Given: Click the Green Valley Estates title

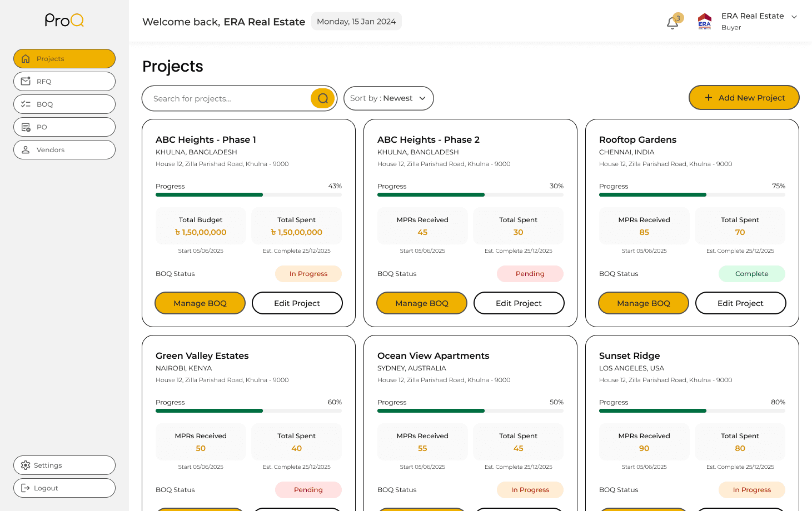Looking at the screenshot, I should click(x=202, y=356).
